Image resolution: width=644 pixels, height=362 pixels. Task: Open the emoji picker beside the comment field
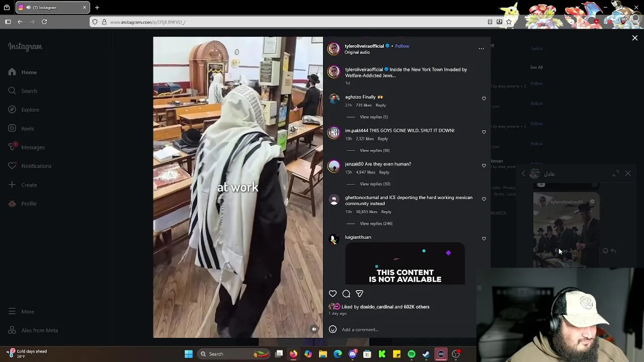point(333,330)
